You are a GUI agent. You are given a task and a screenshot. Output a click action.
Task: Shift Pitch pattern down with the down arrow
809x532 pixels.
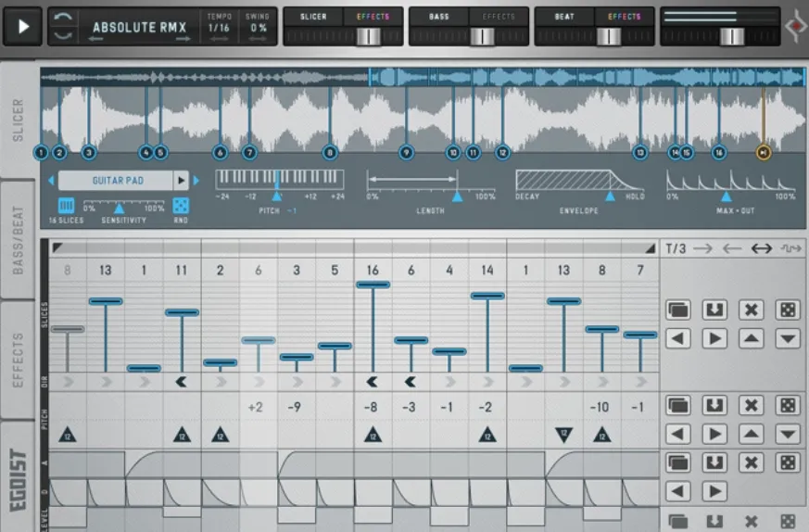788,434
